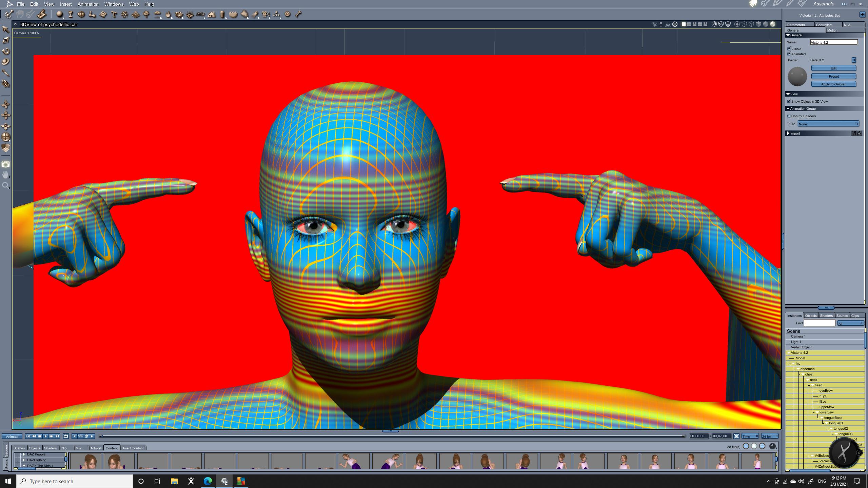Click the loop playback icon
Screen dimensions: 868x488
[66, 436]
